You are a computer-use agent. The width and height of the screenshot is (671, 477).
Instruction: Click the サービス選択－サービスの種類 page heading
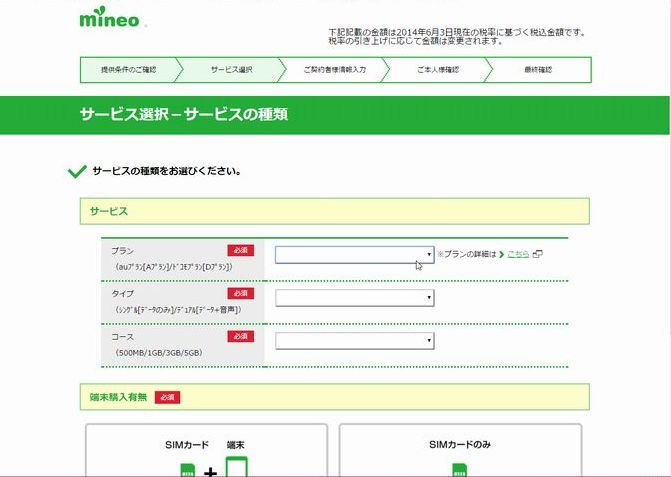click(x=184, y=115)
